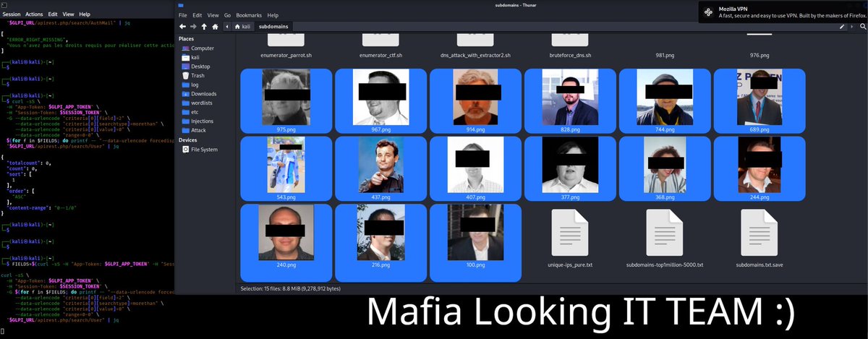
Task: Click the 976.png file name
Action: tap(759, 56)
